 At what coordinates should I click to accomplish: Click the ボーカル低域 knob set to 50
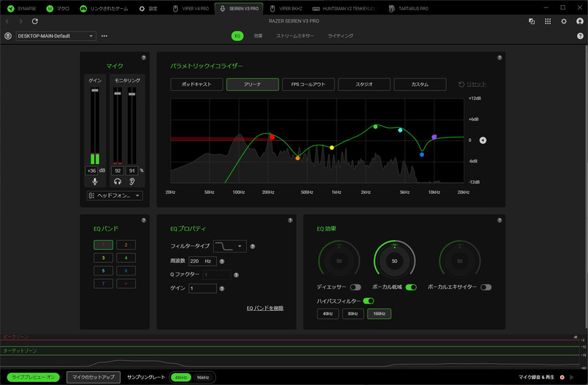coord(395,261)
